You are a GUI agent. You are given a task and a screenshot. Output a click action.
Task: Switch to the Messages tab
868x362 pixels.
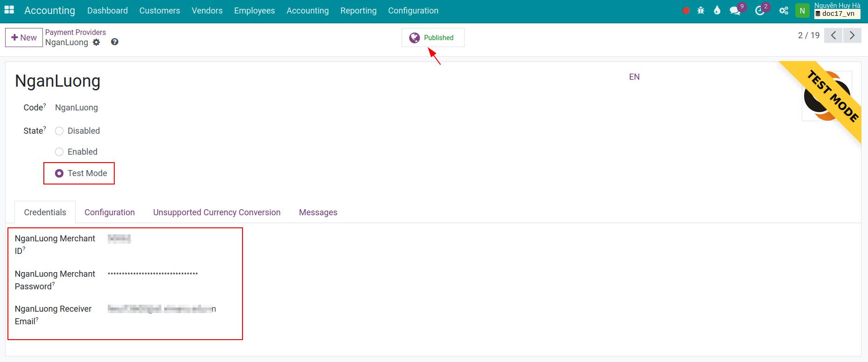pyautogui.click(x=318, y=212)
